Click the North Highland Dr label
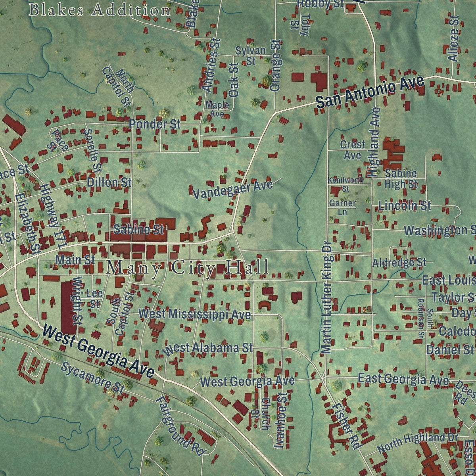This screenshot has width=476, height=476. tap(417, 443)
